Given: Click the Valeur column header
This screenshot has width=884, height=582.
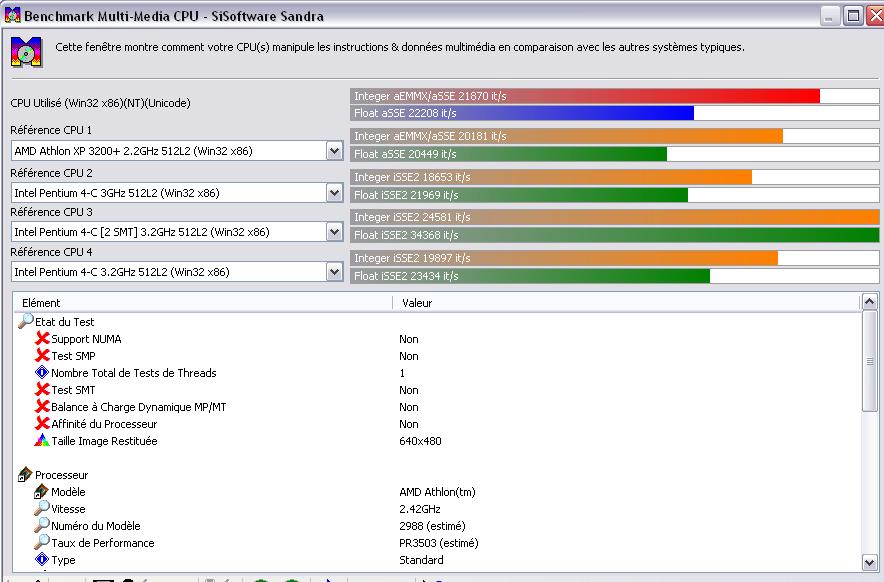Looking at the screenshot, I should coord(627,303).
